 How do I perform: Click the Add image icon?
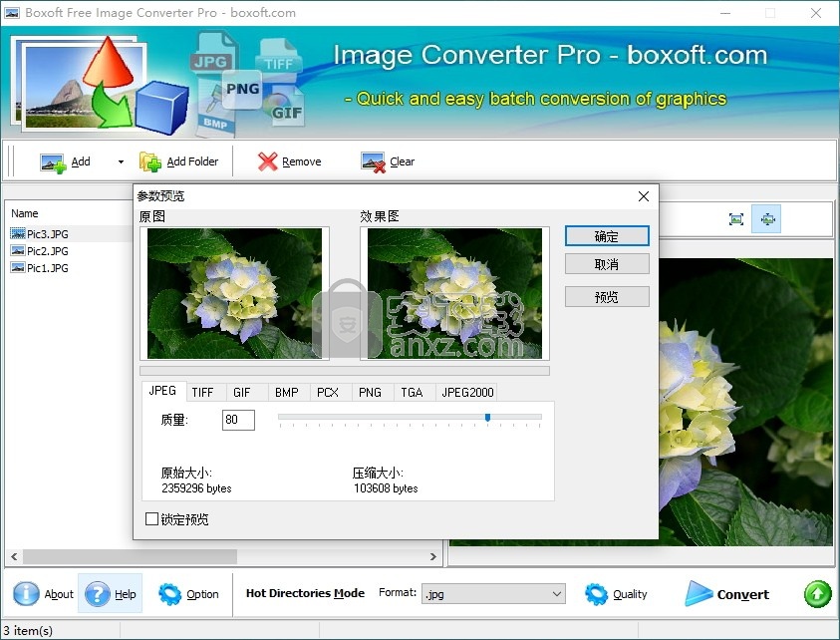[x=53, y=162]
